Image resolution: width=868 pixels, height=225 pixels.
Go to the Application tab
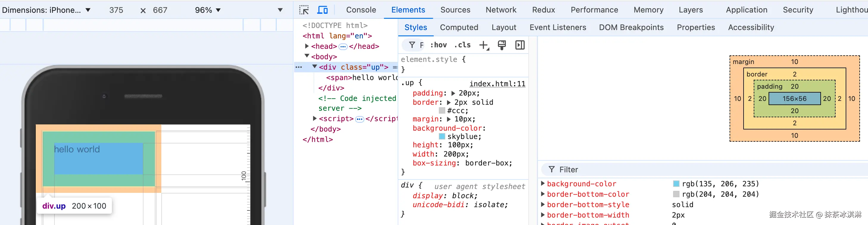coord(746,10)
